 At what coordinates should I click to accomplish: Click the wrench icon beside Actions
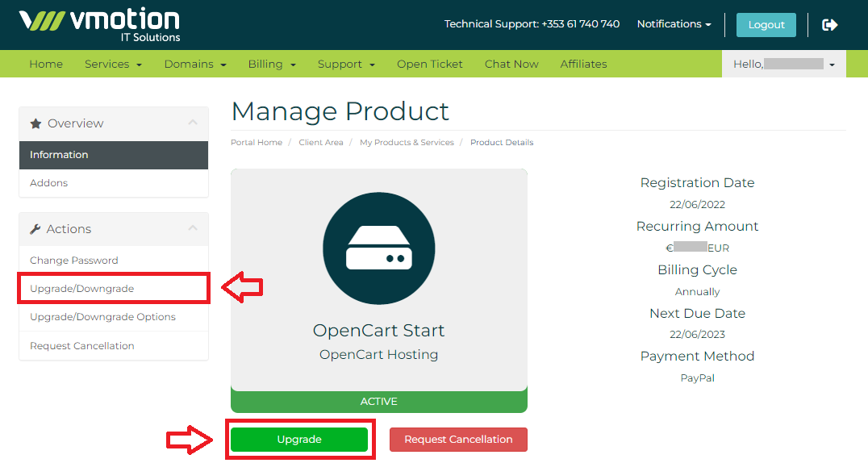click(35, 229)
